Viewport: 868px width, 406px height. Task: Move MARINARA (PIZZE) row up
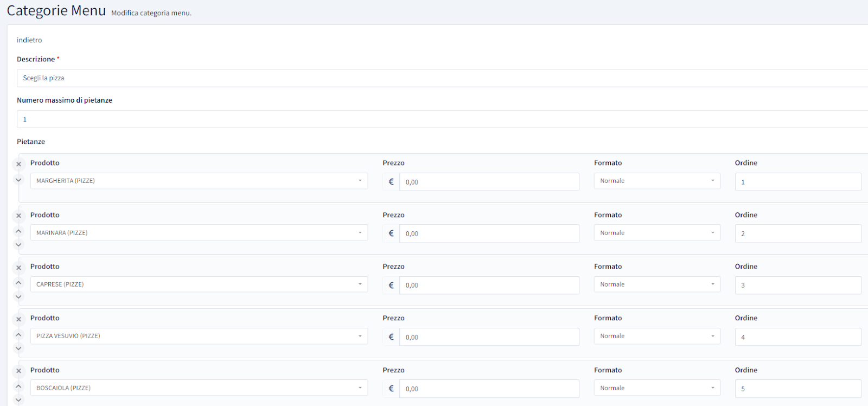tap(18, 231)
